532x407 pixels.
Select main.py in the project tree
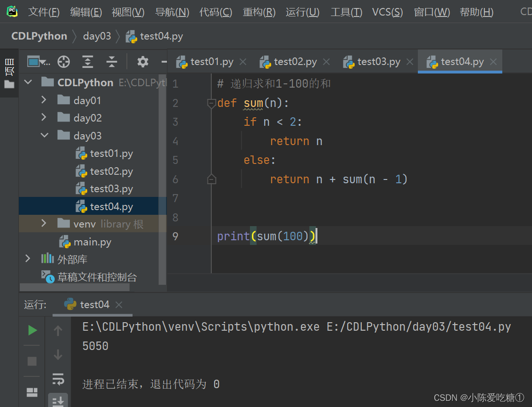tap(85, 242)
